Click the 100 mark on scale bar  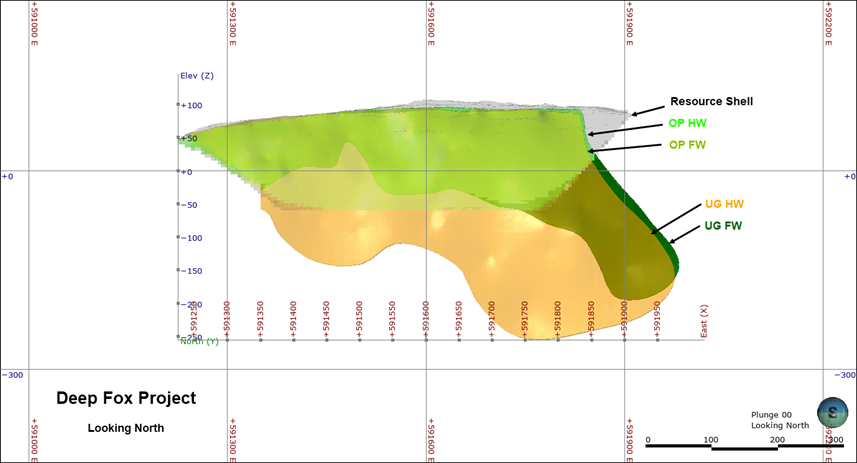click(x=711, y=440)
